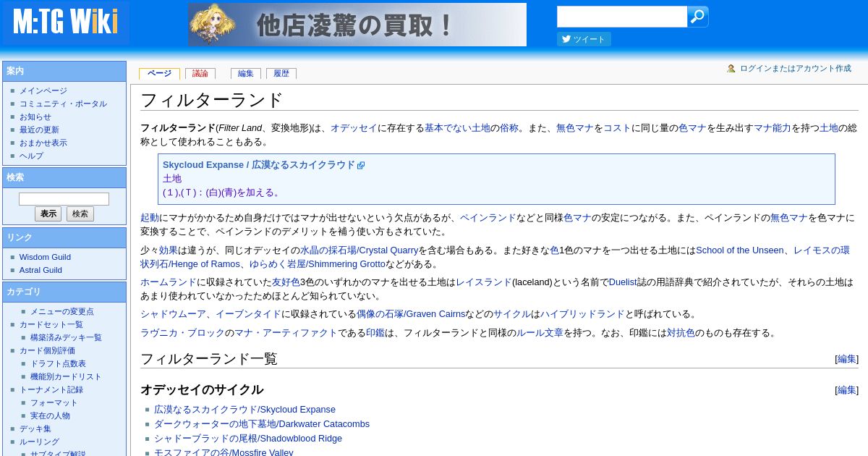Click ハイブリッドランド link
This screenshot has width=868, height=456.
click(582, 314)
